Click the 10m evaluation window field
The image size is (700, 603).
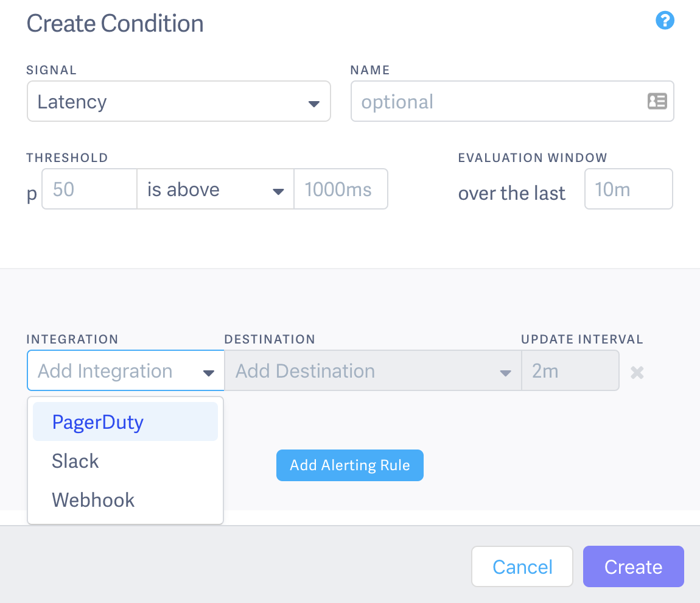click(629, 189)
